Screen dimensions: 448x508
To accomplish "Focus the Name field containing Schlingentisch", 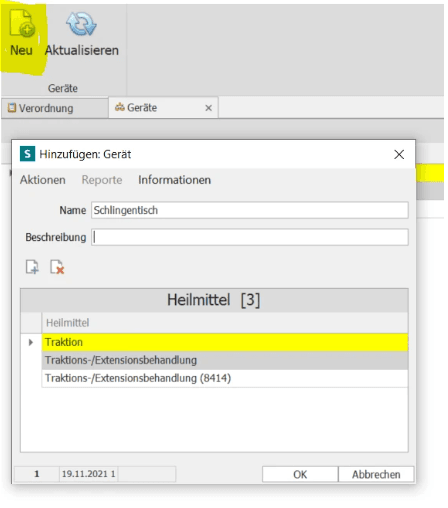I will point(250,210).
